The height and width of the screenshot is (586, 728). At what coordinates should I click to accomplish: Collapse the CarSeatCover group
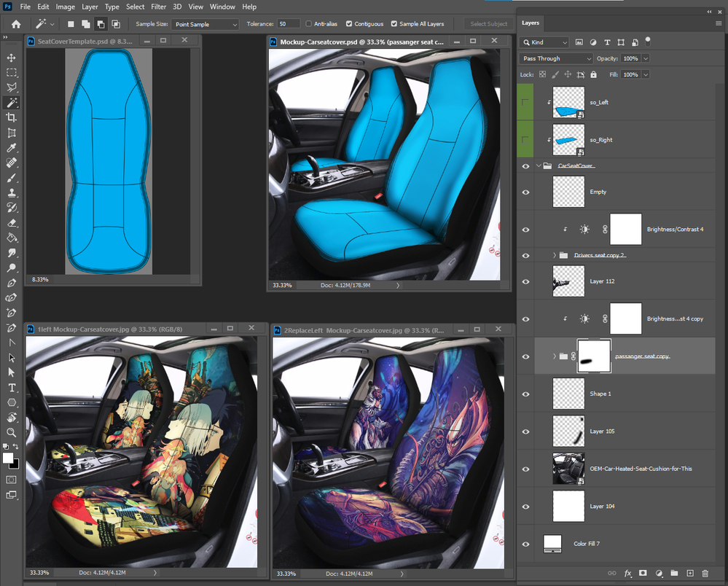point(539,165)
